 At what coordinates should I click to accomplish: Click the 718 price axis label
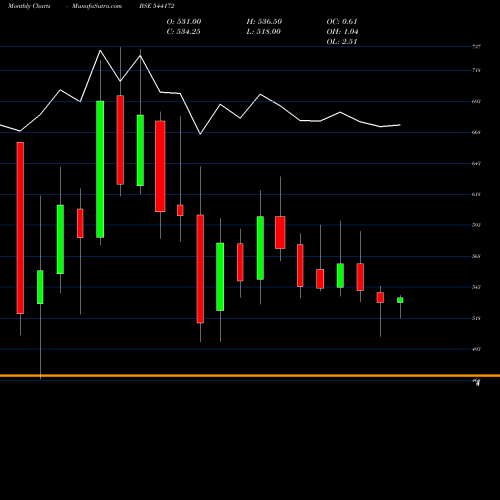click(x=476, y=70)
